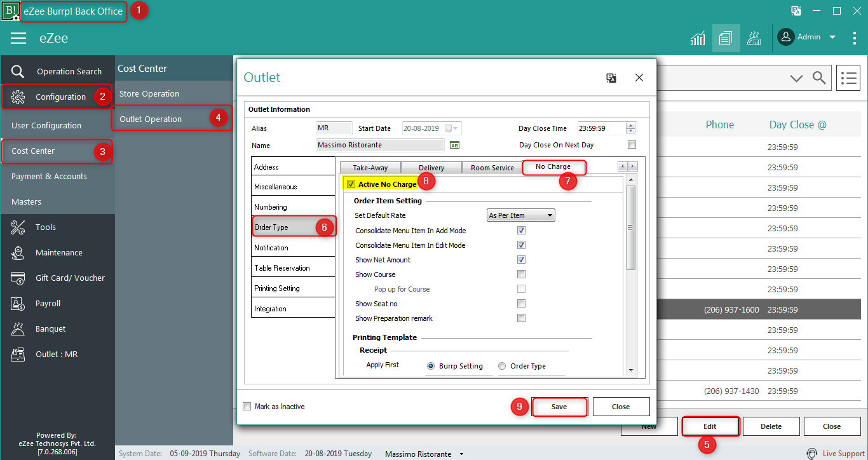Click the analytics users chart icon
Image resolution: width=868 pixels, height=460 pixels.
click(x=754, y=38)
